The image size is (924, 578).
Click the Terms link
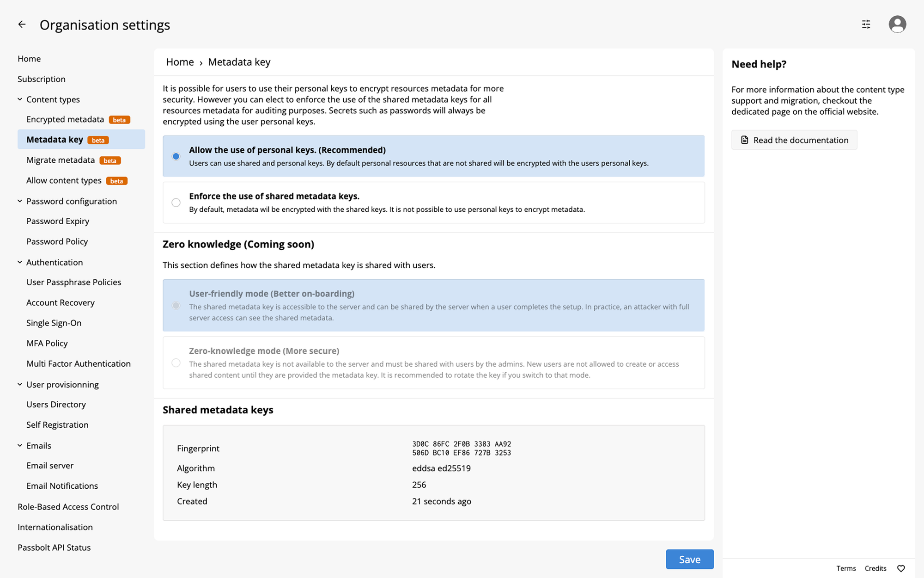[846, 568]
